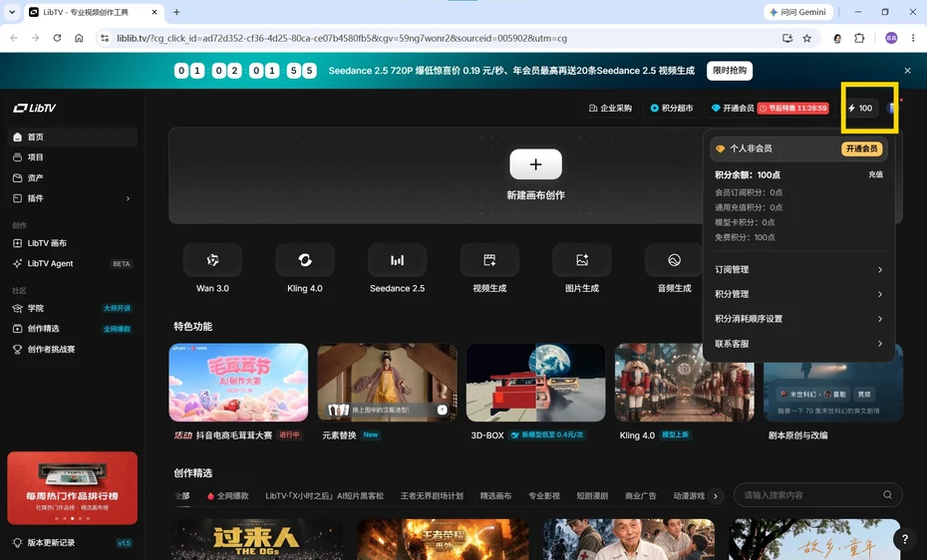927x560 pixels.
Task: Open the 每周热门作品排行榜 banner
Action: [x=72, y=488]
